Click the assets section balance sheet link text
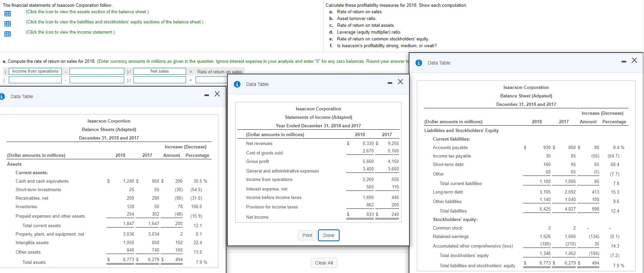Image resolution: width=644 pixels, height=273 pixels. tap(87, 12)
